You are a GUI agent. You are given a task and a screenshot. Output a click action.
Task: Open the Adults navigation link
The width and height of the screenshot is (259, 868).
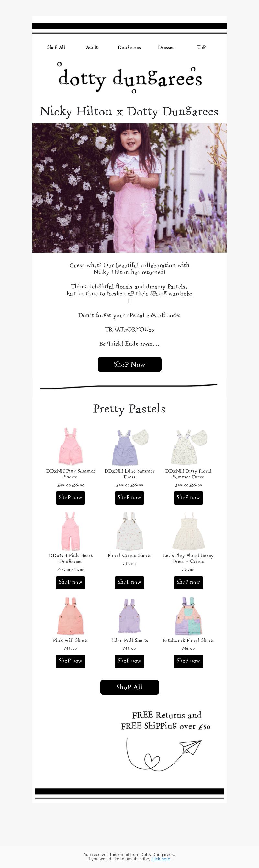click(x=93, y=47)
